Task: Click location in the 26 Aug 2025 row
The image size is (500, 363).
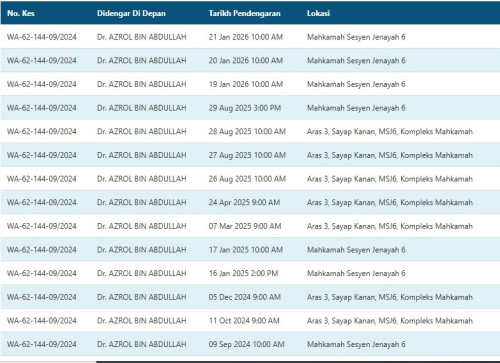Action: 390,179
